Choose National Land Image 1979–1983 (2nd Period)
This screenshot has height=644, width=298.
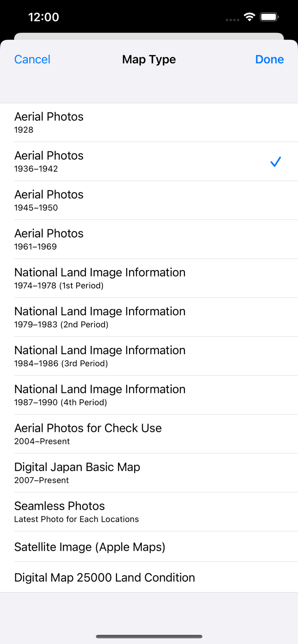(x=149, y=317)
